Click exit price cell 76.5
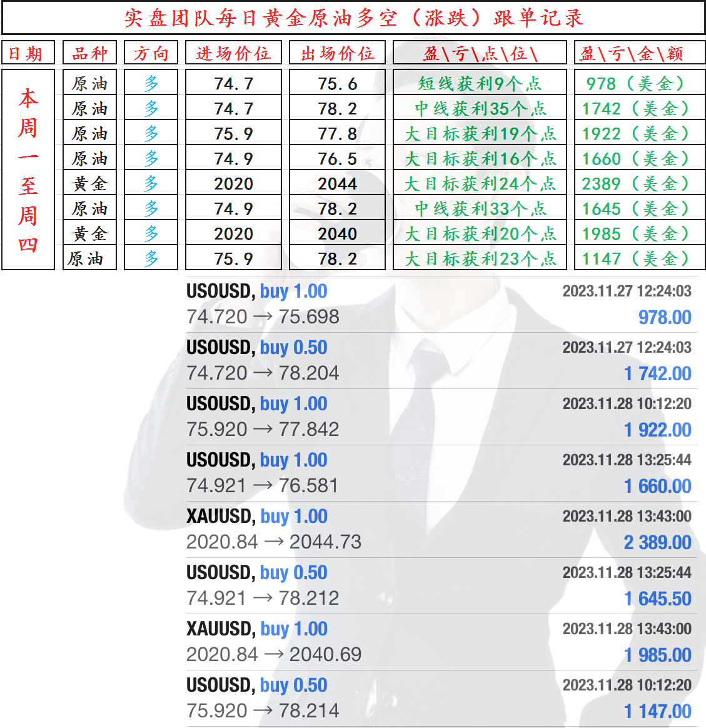 coord(338,158)
